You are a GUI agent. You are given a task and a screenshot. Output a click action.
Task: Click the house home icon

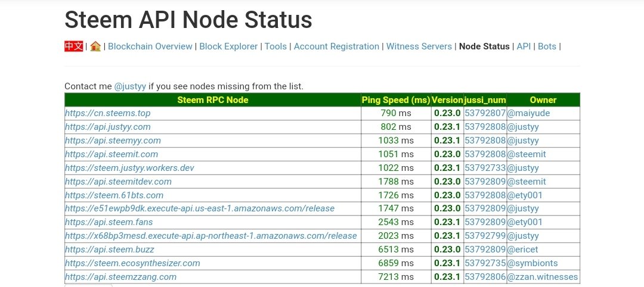click(x=95, y=46)
